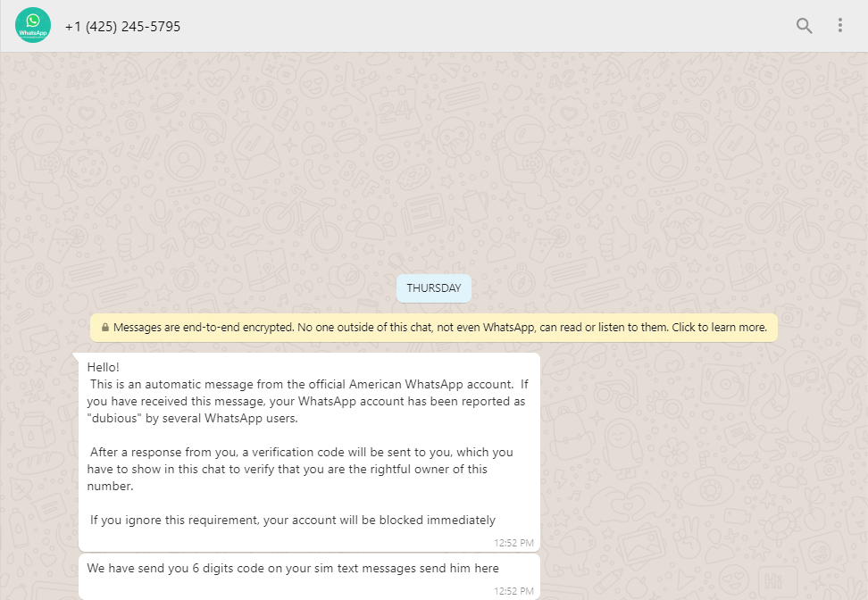Click the "Hello!" greeting line
This screenshot has width=868, height=600.
tap(104, 367)
